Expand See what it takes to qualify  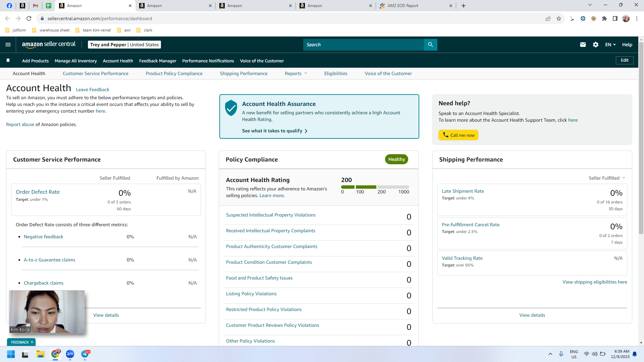pos(275,131)
